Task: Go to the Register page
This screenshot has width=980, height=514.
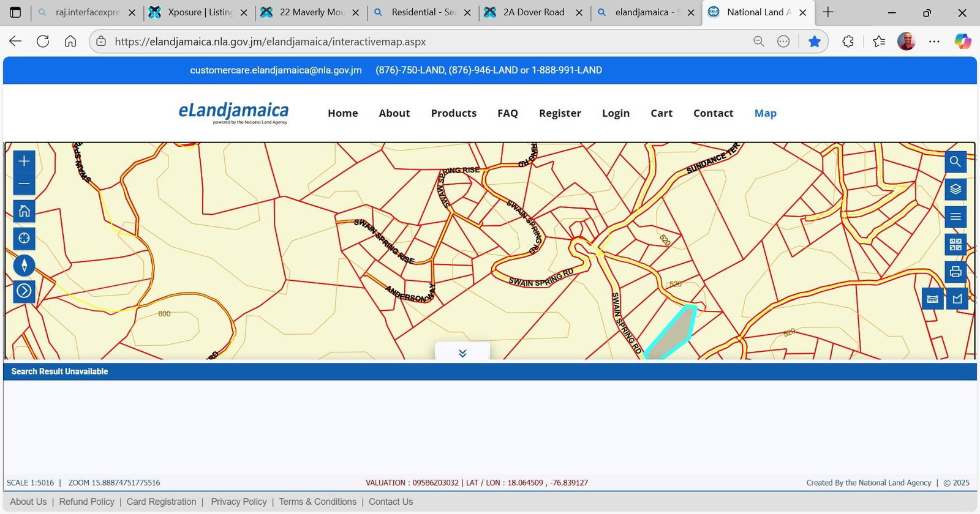Action: pyautogui.click(x=560, y=113)
